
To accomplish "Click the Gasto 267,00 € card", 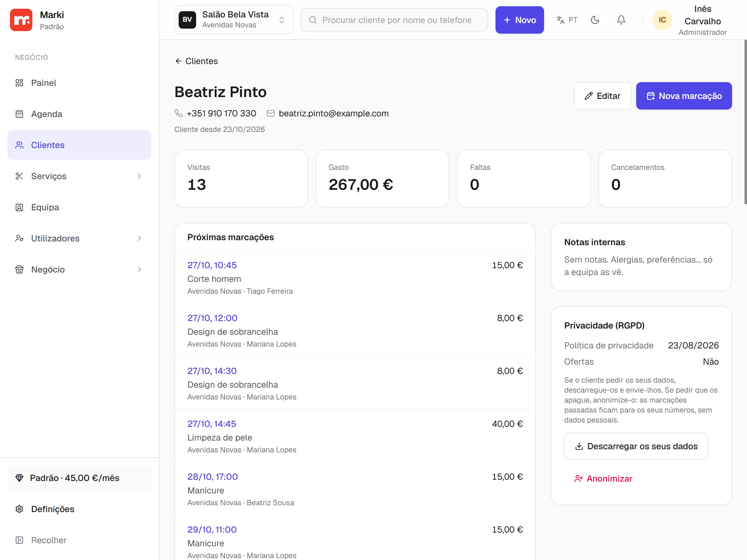I will click(382, 179).
